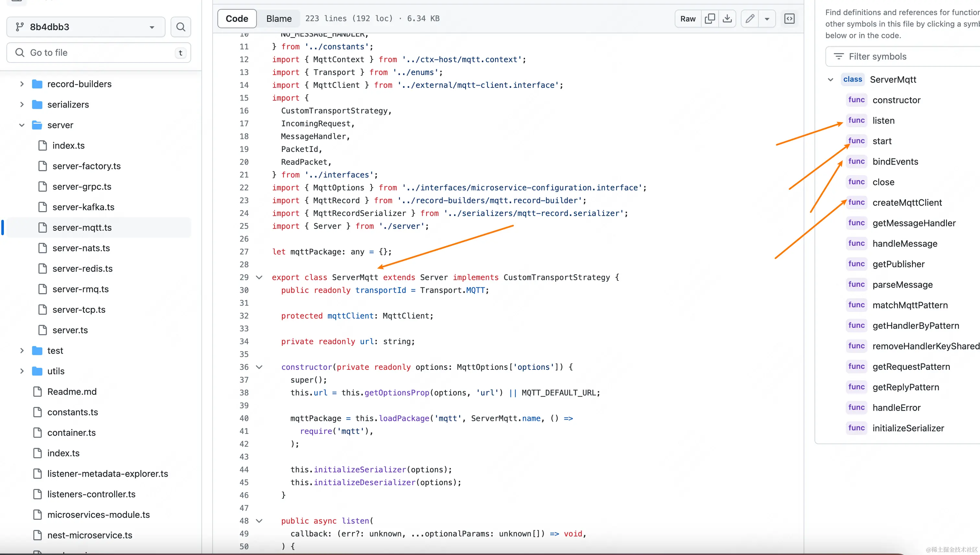Screen dimensions: 980x555
Task: Collapse the ServerMqtt class code block at line 29
Action: (259, 277)
